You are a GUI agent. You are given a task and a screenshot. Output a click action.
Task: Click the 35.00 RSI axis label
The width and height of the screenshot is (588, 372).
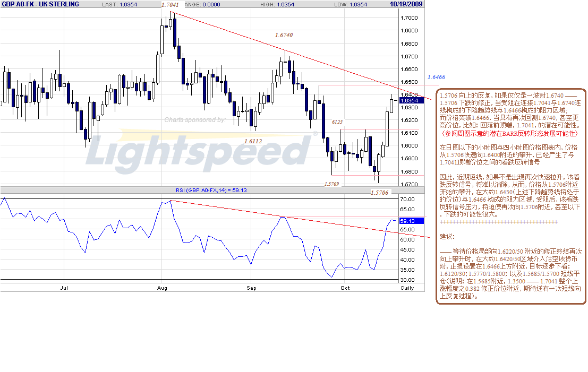(x=407, y=270)
